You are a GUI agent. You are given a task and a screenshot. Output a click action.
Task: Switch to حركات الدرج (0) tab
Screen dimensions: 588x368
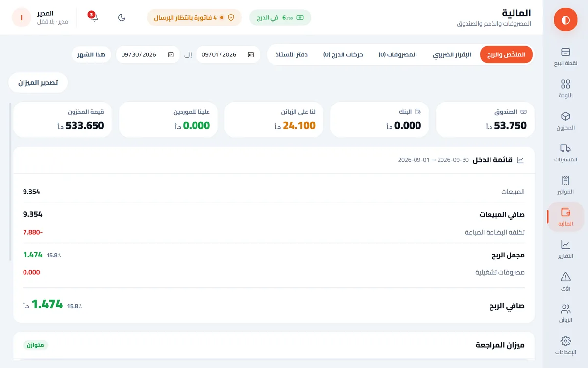coord(343,54)
